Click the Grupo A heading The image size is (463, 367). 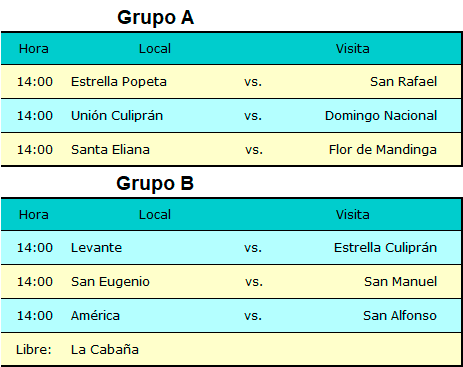(x=155, y=18)
